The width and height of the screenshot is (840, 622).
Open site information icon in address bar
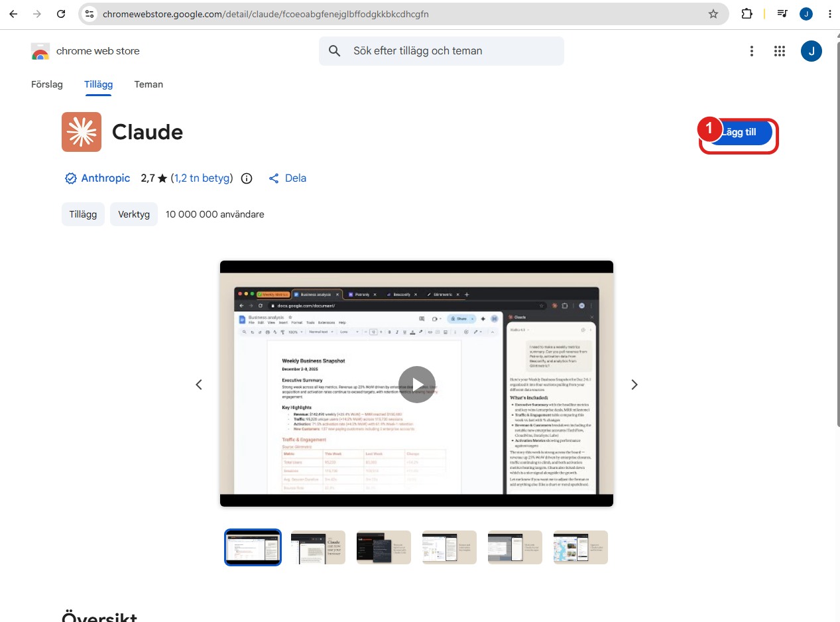(x=90, y=14)
